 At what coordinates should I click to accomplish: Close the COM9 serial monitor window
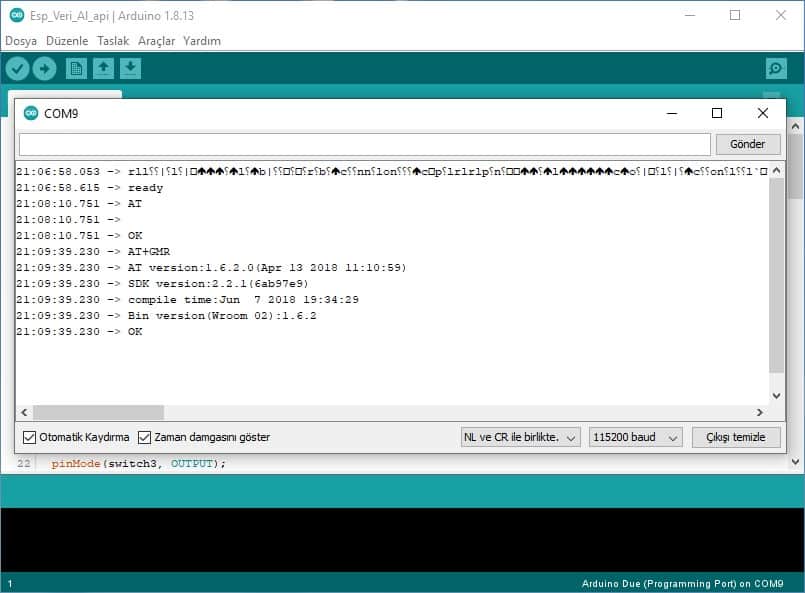coord(763,113)
